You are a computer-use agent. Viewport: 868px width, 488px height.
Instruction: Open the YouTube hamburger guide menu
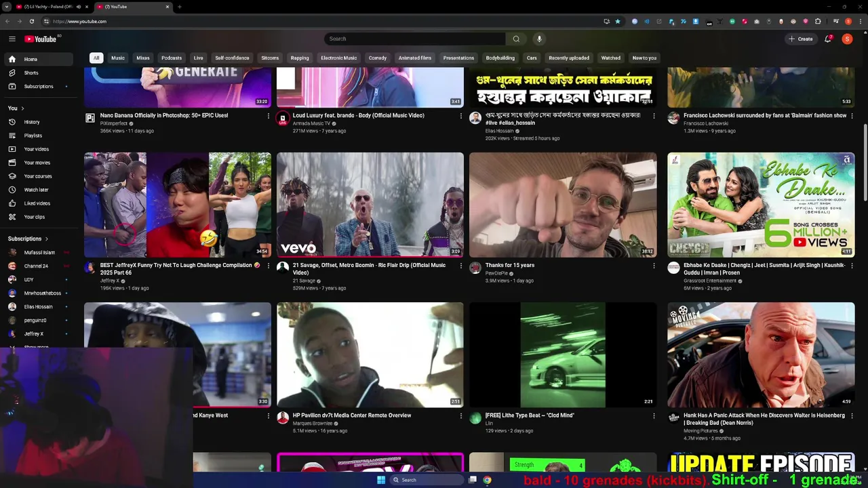pos(12,39)
